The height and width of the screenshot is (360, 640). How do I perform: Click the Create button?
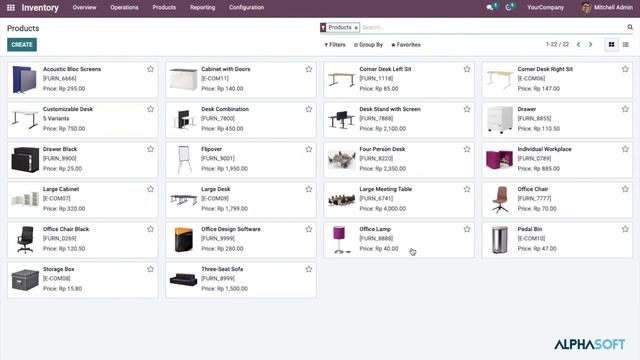22,44
